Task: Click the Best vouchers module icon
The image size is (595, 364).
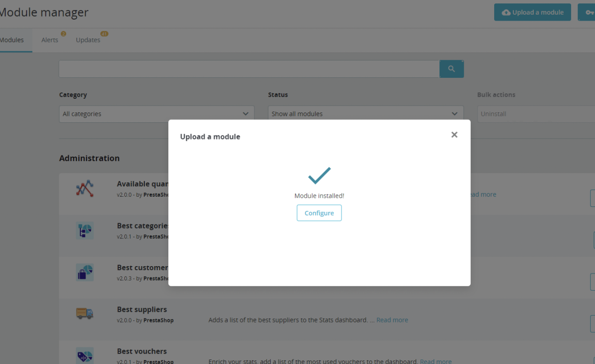Action: pyautogui.click(x=85, y=356)
